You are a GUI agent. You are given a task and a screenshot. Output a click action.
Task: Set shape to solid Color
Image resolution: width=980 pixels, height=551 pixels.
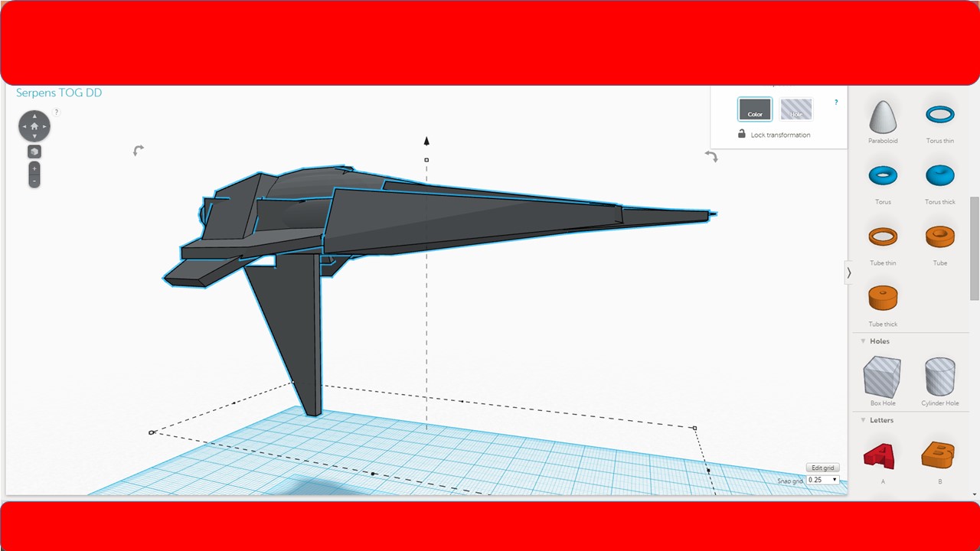point(755,109)
